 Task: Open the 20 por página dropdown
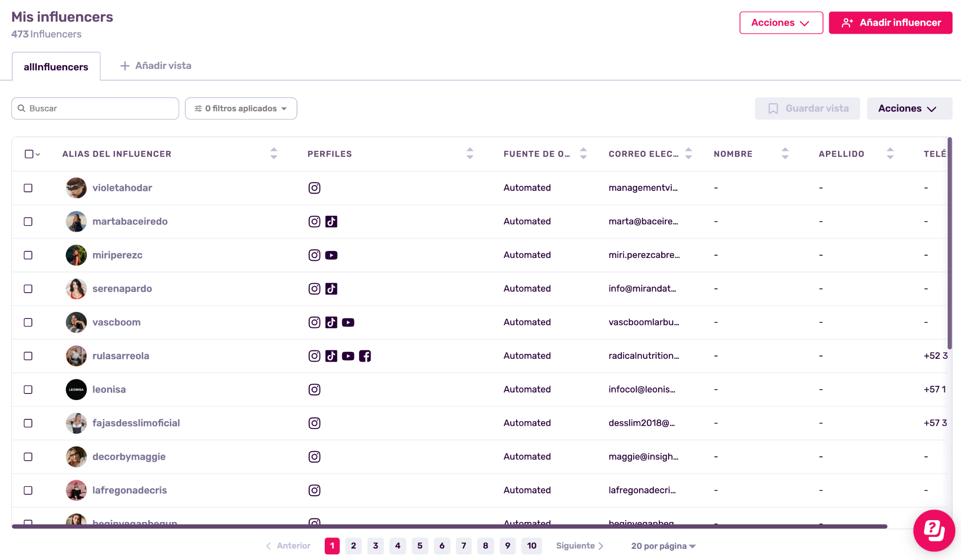(663, 546)
